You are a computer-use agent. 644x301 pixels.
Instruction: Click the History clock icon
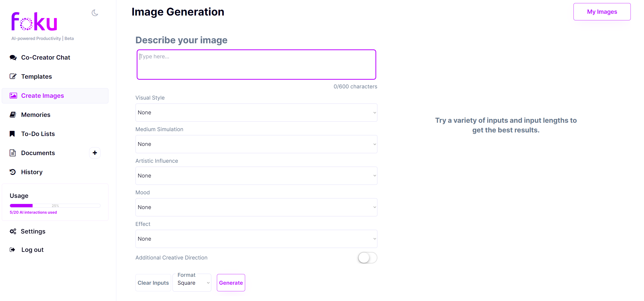tap(13, 172)
